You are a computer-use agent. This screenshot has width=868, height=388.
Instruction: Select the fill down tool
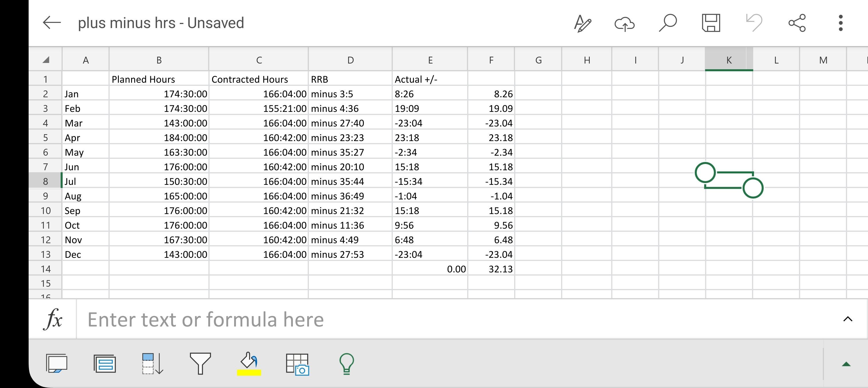pos(152,364)
